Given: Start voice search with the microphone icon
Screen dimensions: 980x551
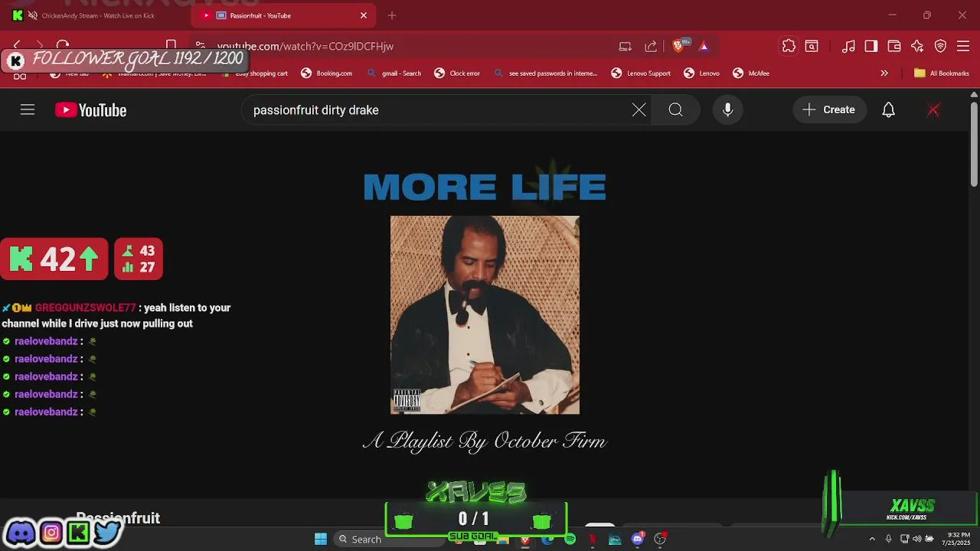Looking at the screenshot, I should 727,110.
